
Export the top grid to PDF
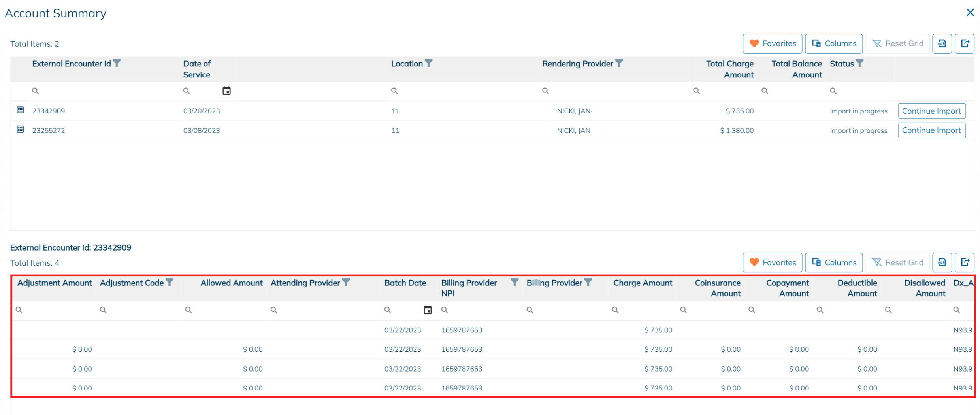click(942, 43)
